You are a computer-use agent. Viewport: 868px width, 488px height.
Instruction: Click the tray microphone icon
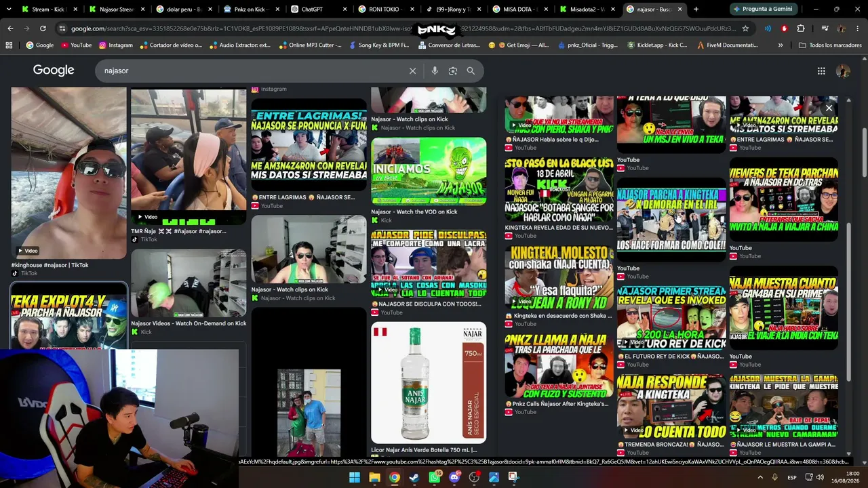tap(775, 477)
